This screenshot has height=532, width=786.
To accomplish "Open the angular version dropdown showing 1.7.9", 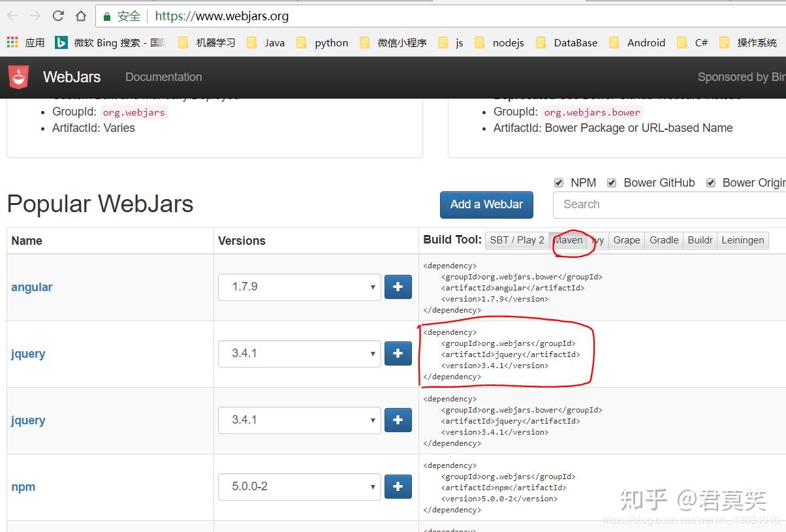I will tap(299, 287).
